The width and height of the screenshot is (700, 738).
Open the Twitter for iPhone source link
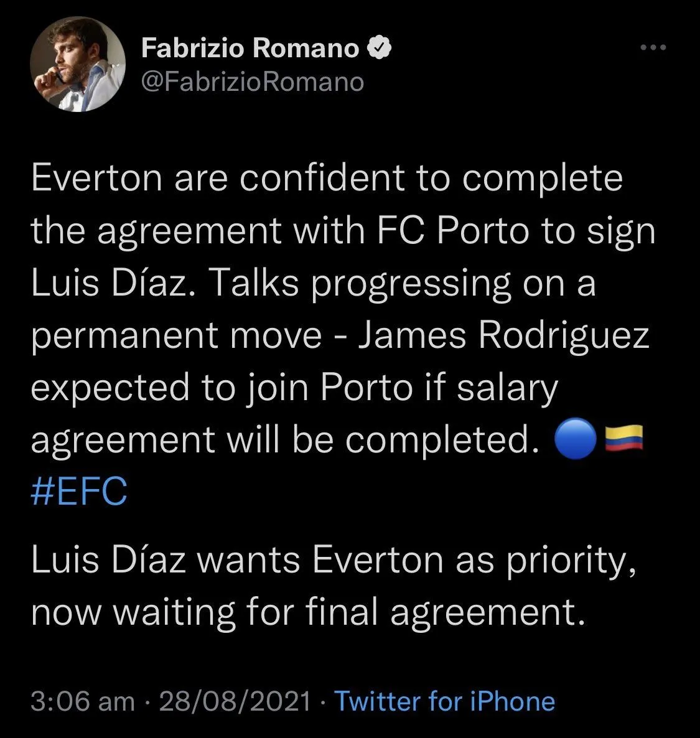445,701
